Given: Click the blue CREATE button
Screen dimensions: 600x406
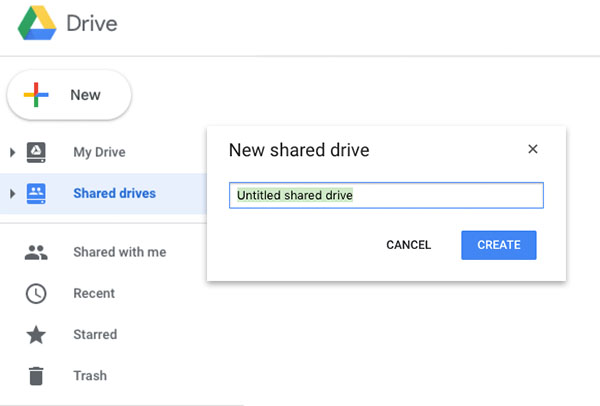Looking at the screenshot, I should tap(499, 245).
